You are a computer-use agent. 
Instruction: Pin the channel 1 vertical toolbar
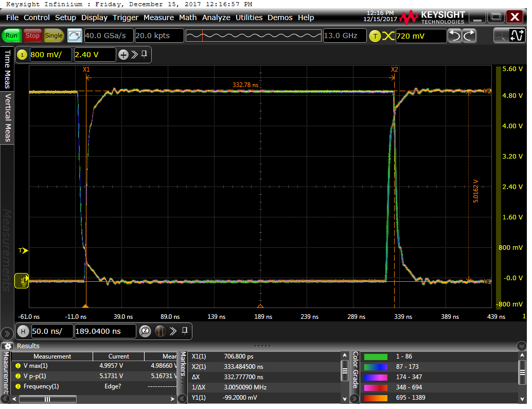(x=144, y=55)
